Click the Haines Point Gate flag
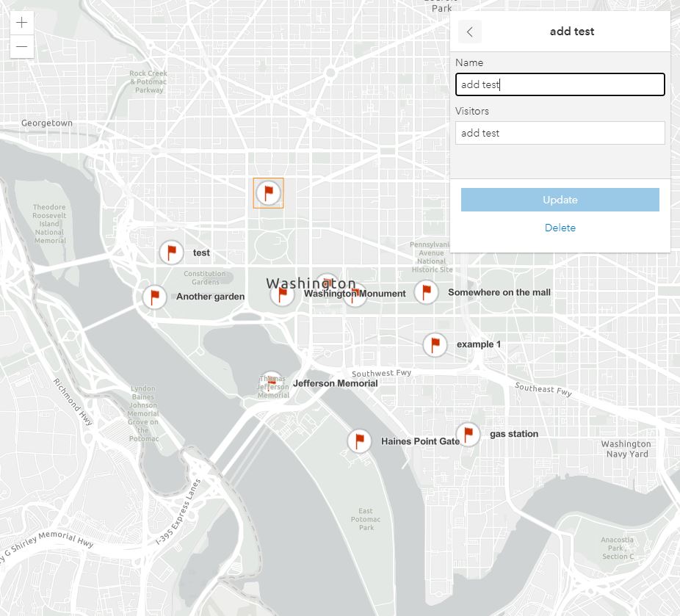The height and width of the screenshot is (616, 680). pos(359,441)
